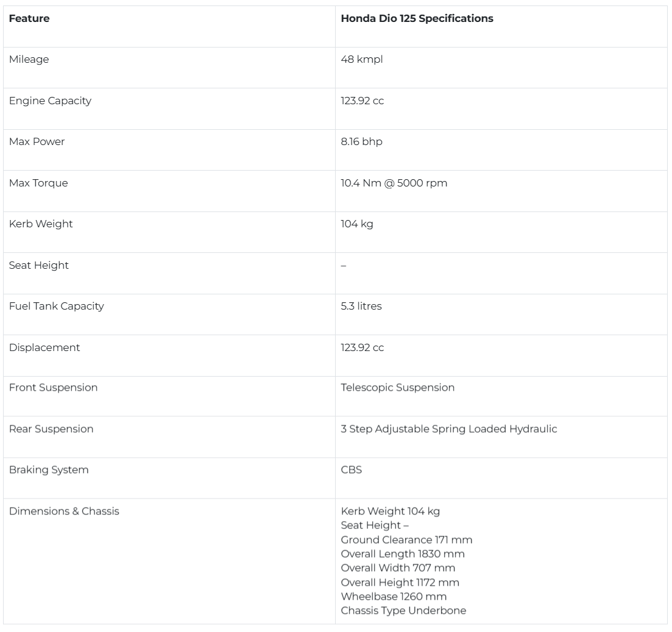672x632 pixels.
Task: Click the Telescopic Suspension value
Action: click(397, 388)
